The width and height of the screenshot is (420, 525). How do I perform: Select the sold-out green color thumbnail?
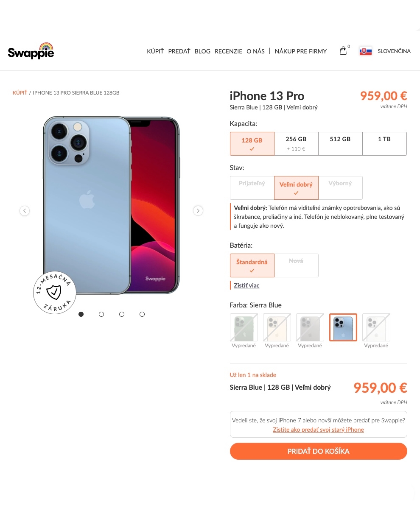pyautogui.click(x=244, y=327)
